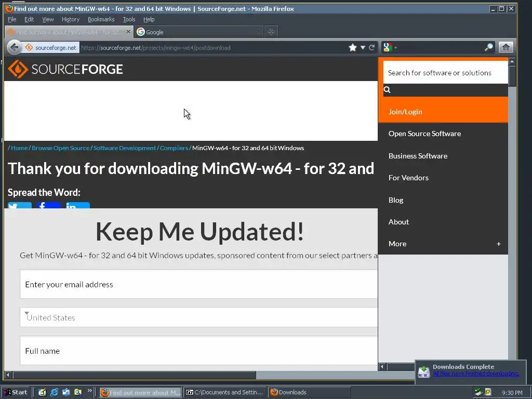The height and width of the screenshot is (399, 532).
Task: Click the fourth quick launch icon with magnifier
Action: (x=78, y=392)
